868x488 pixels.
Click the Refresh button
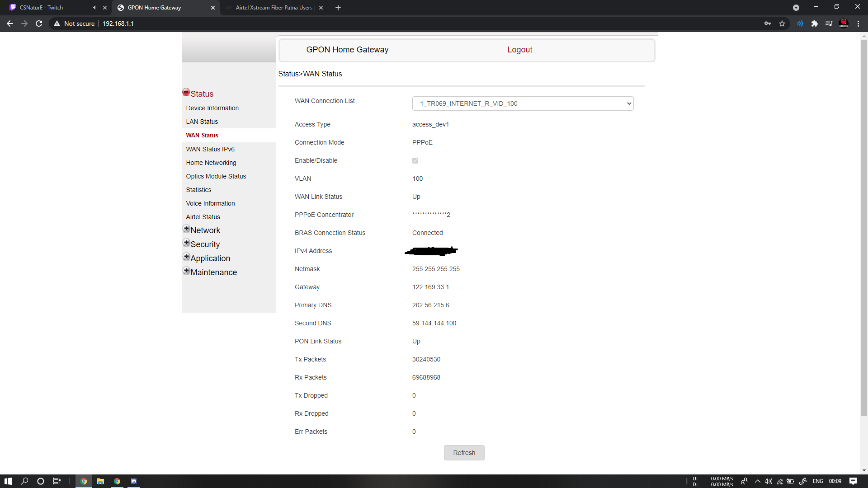tap(464, 453)
